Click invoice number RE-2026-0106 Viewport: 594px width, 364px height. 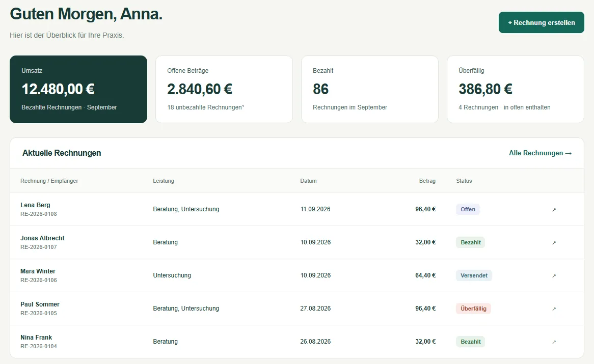[39, 280]
